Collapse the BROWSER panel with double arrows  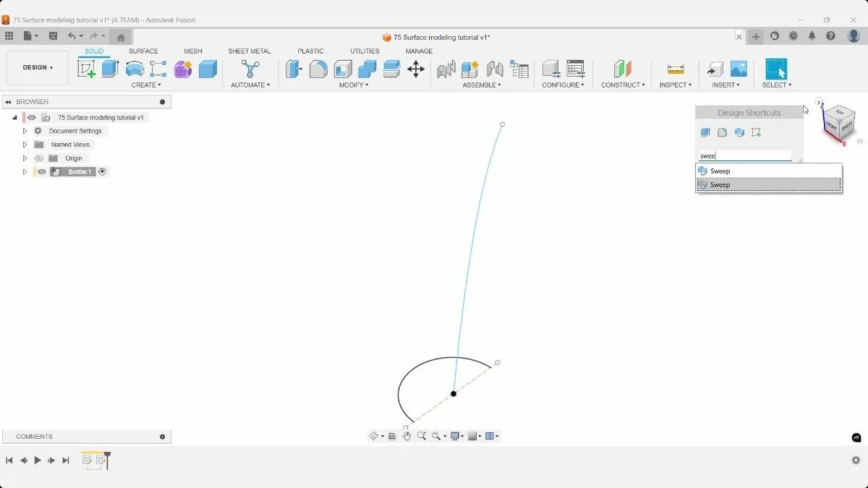point(8,102)
